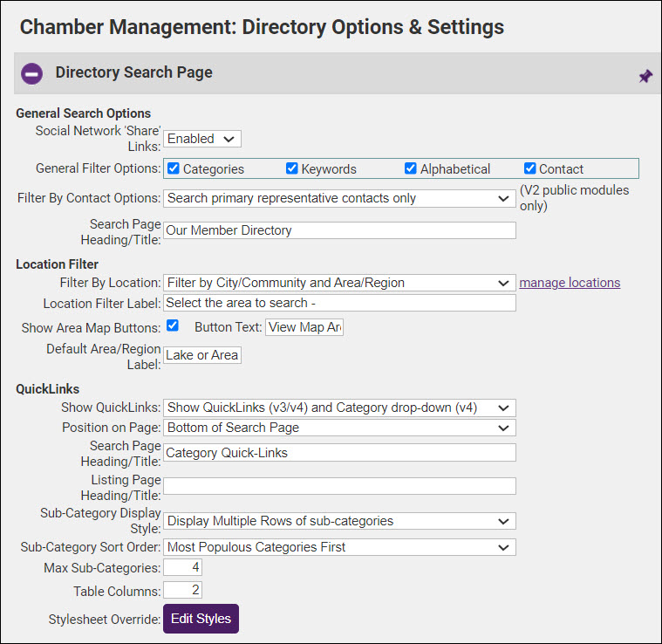662x644 pixels.
Task: Focus the Location Filter Label field
Action: (x=339, y=303)
